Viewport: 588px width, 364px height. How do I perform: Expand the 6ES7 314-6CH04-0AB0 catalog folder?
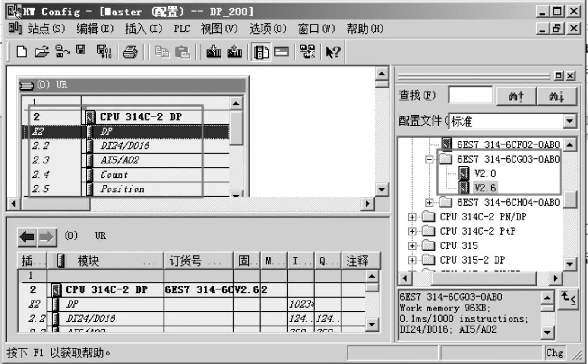(429, 202)
